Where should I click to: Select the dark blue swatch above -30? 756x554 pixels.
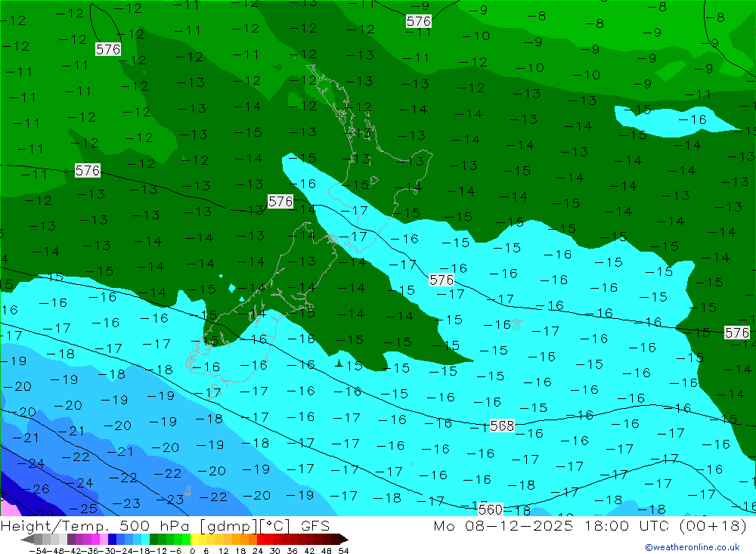112,540
